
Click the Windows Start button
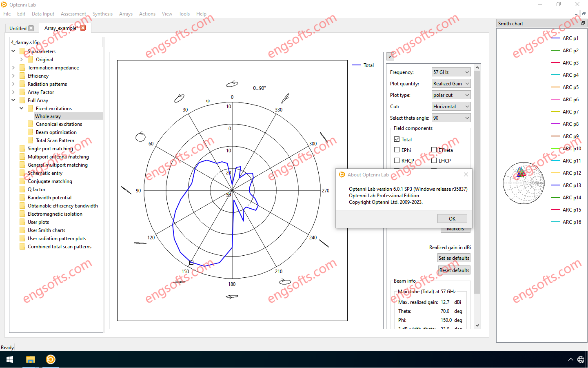10,360
